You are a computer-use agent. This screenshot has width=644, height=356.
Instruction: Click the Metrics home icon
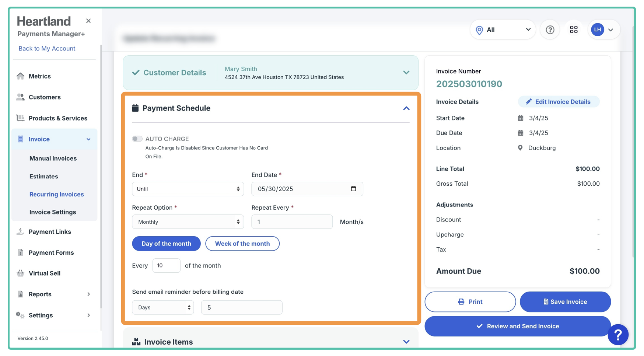click(x=21, y=76)
